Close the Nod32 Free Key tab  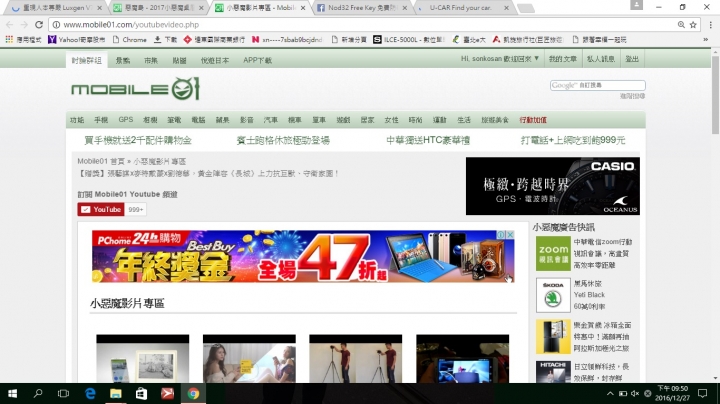404,8
